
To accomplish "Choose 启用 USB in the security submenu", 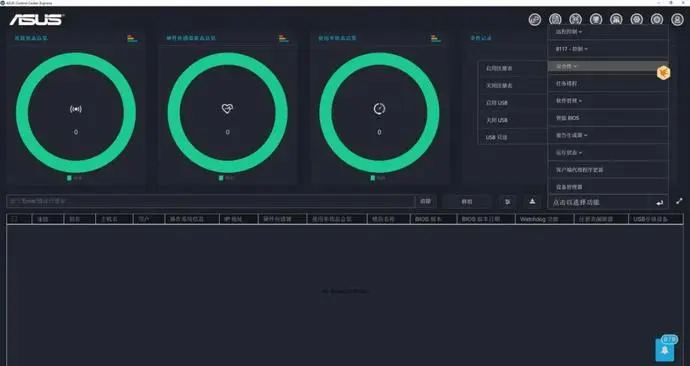I will tap(513, 102).
